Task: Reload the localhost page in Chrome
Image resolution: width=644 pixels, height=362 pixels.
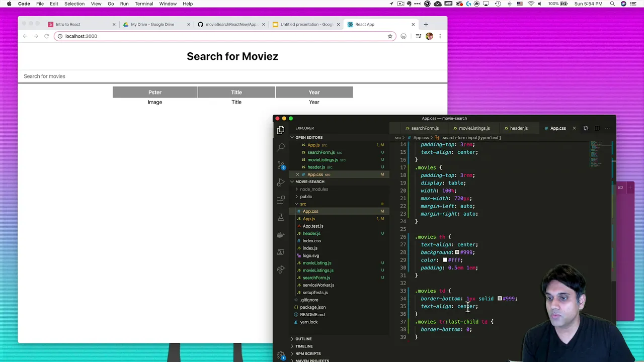Action: (x=46, y=36)
